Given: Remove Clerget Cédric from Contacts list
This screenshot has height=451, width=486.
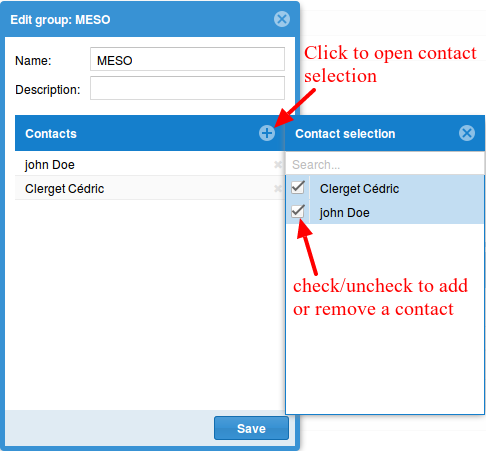Looking at the screenshot, I should click(277, 188).
